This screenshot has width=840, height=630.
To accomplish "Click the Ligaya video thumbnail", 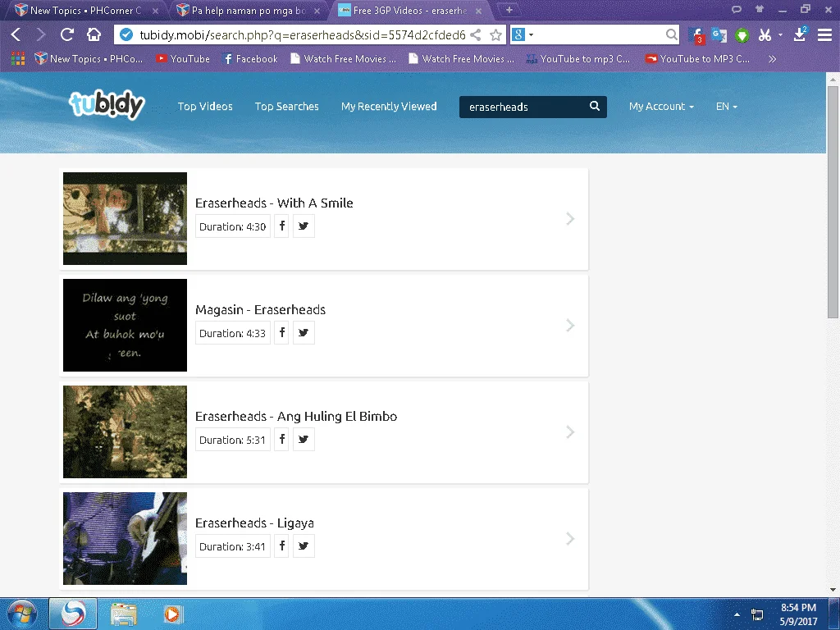I will [x=125, y=538].
